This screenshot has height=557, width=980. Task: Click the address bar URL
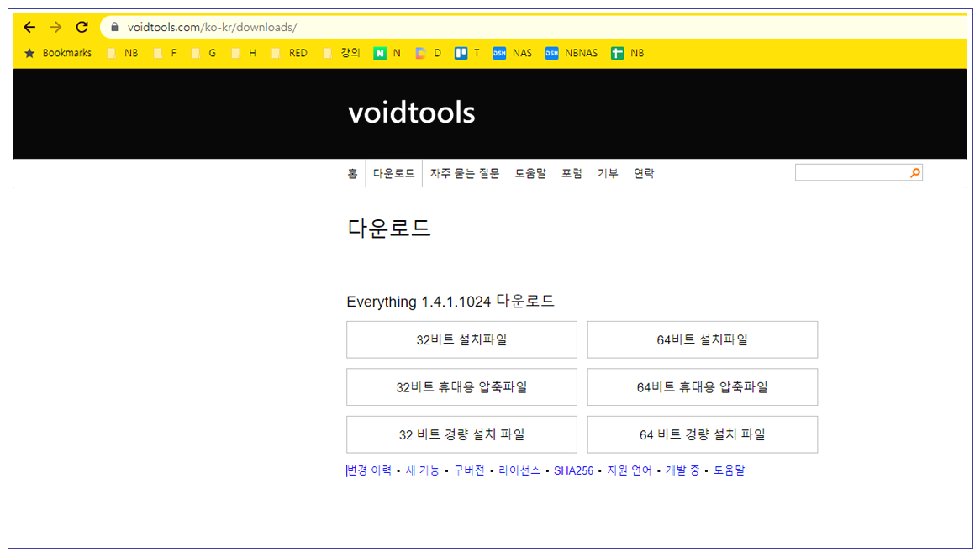[x=212, y=27]
